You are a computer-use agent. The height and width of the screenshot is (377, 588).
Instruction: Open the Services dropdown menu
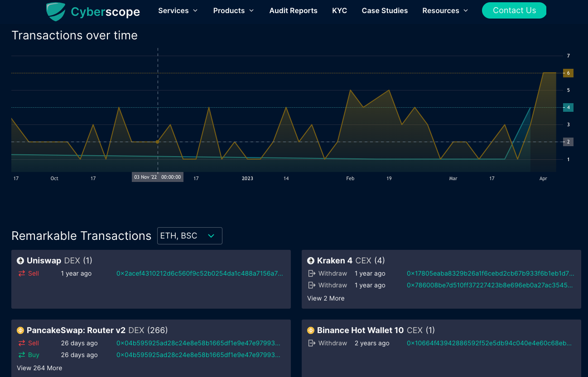pos(178,10)
